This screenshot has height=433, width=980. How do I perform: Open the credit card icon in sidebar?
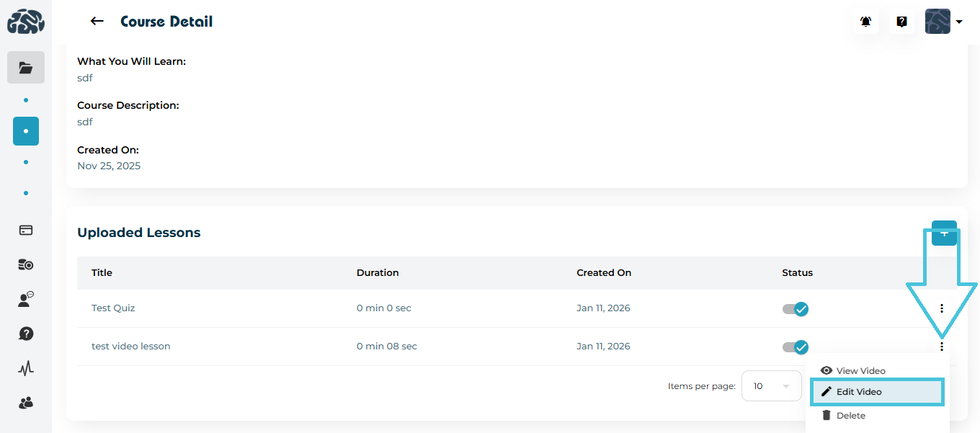click(x=26, y=231)
